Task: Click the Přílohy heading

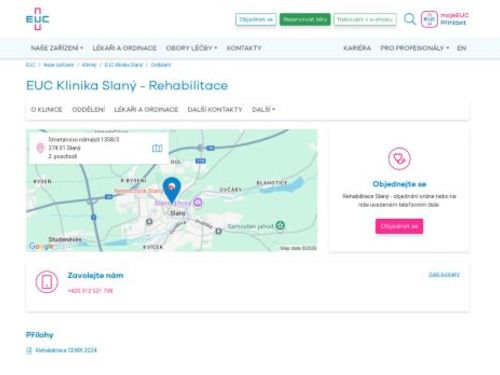Action: [x=40, y=335]
